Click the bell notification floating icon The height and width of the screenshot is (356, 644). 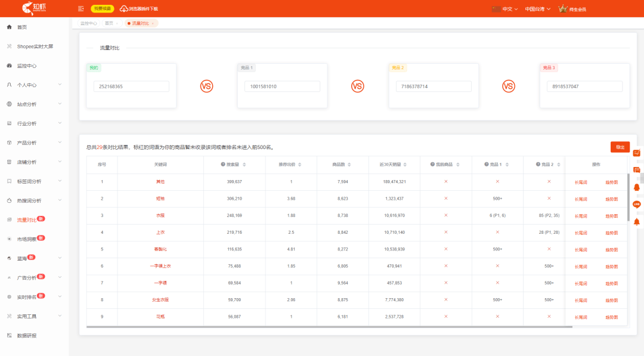click(x=637, y=222)
